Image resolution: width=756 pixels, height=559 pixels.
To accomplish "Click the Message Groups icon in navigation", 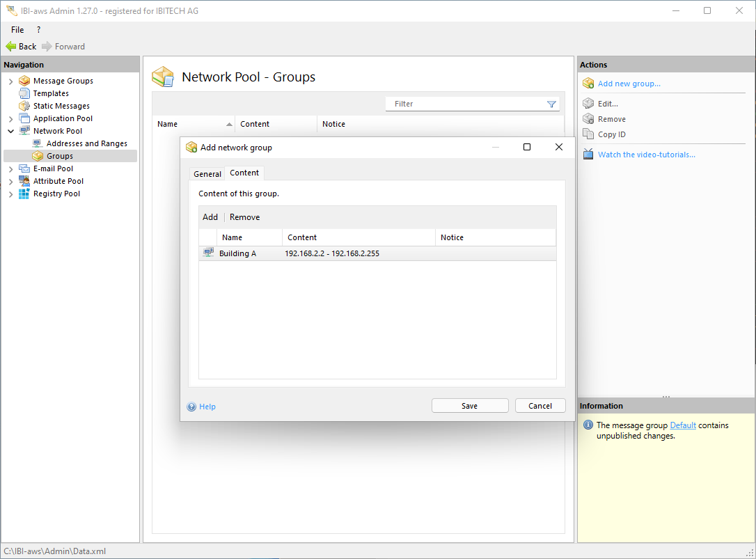I will pos(24,81).
